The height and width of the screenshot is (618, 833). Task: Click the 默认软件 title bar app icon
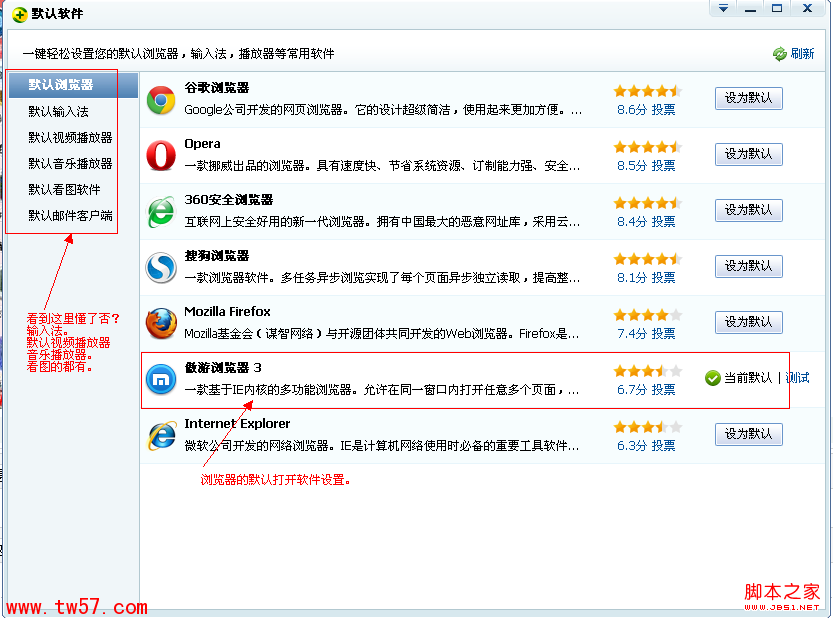[x=20, y=14]
